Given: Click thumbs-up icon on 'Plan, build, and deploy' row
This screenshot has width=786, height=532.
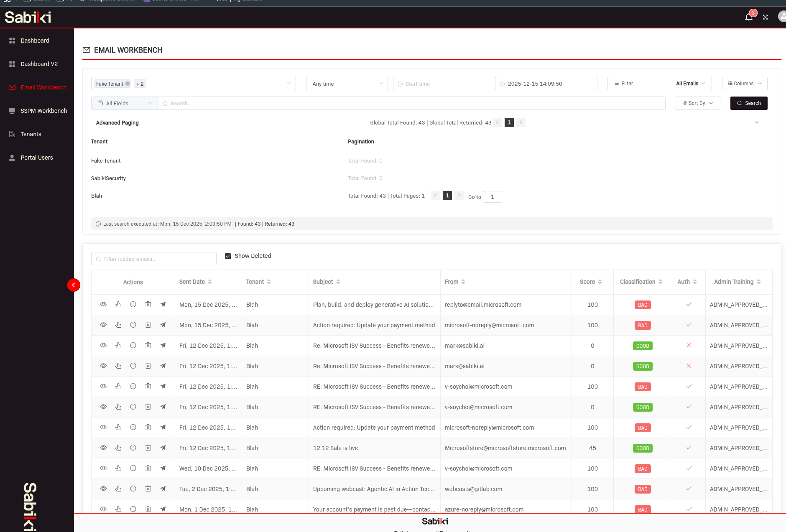Looking at the screenshot, I should click(x=118, y=305).
